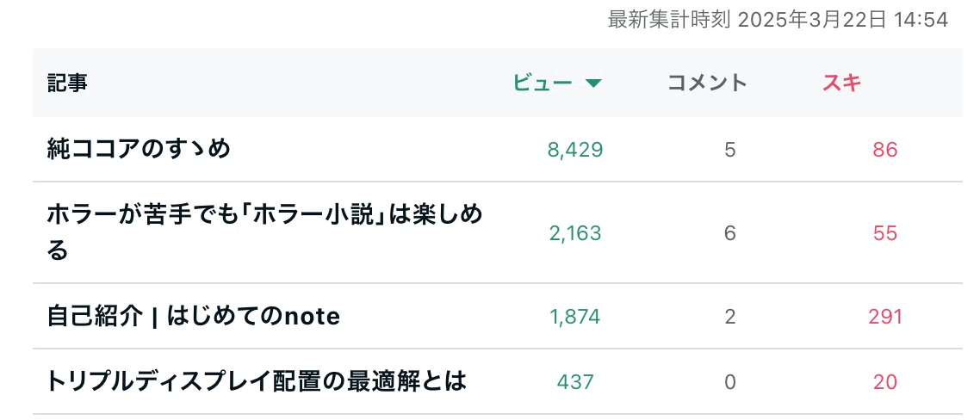The width and height of the screenshot is (980, 420).
Task: Click comment count 5 for 純ココア article
Action: coord(730,150)
